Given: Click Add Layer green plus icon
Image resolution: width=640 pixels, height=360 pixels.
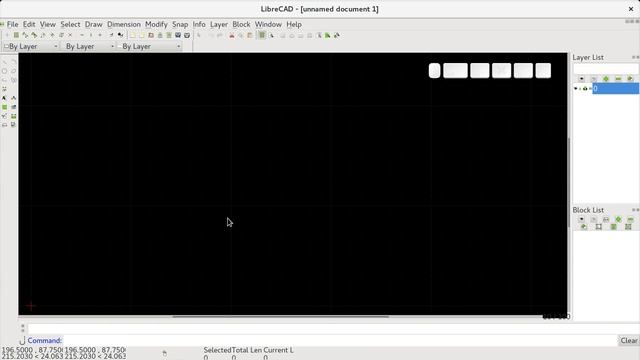Looking at the screenshot, I should 606,78.
